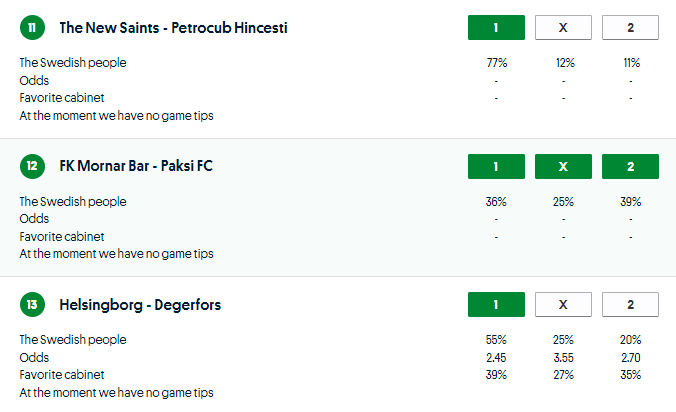Click the 2.70 odds for Degerfors
This screenshot has height=412, width=676.
click(630, 357)
